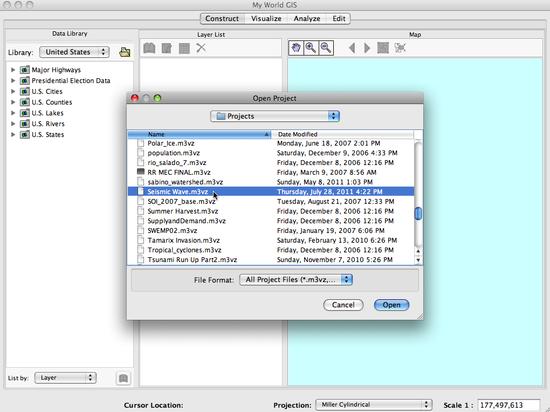Click the zoom to selection icon in Map toolbar
The image size is (550, 412).
[400, 48]
